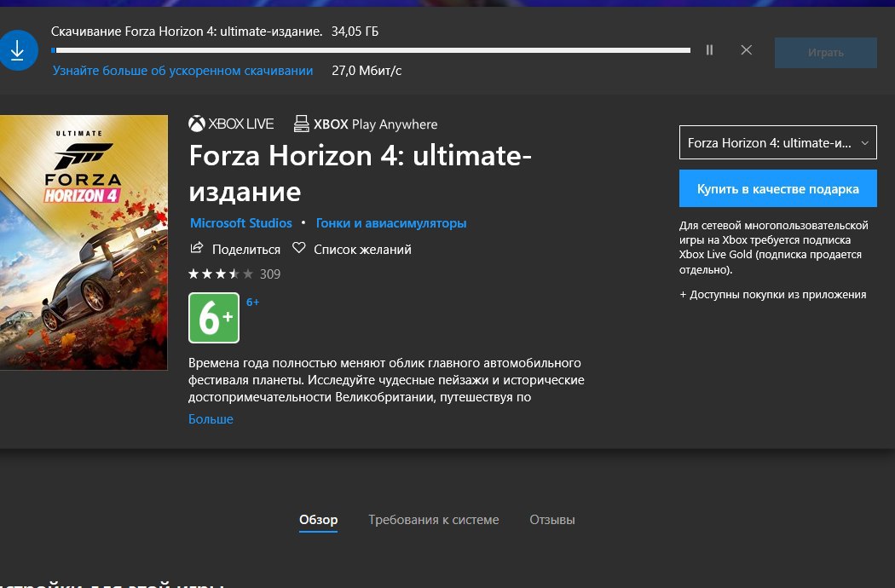Open Узнайте больше об ускоренном скачивании link
Screen dimensions: 895x588
182,71
